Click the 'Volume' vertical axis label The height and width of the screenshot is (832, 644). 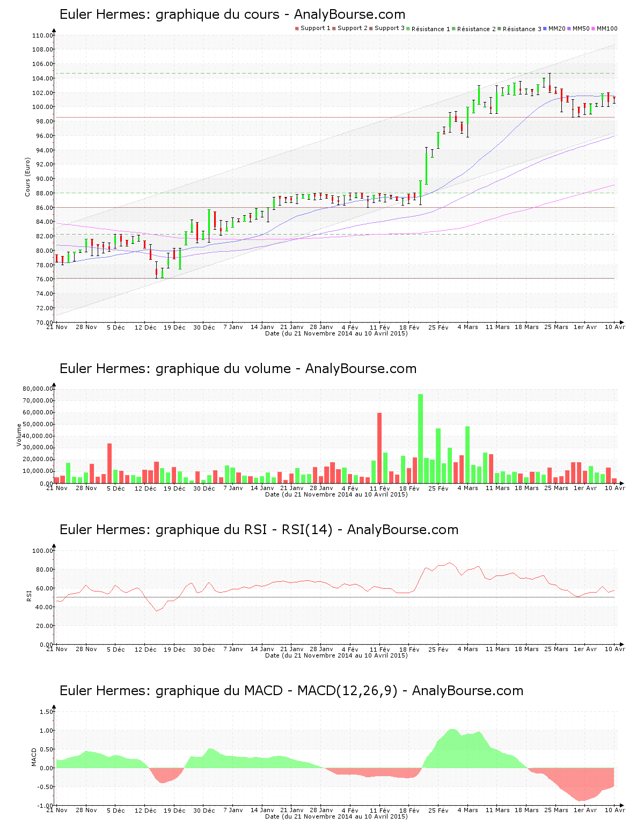[19, 435]
